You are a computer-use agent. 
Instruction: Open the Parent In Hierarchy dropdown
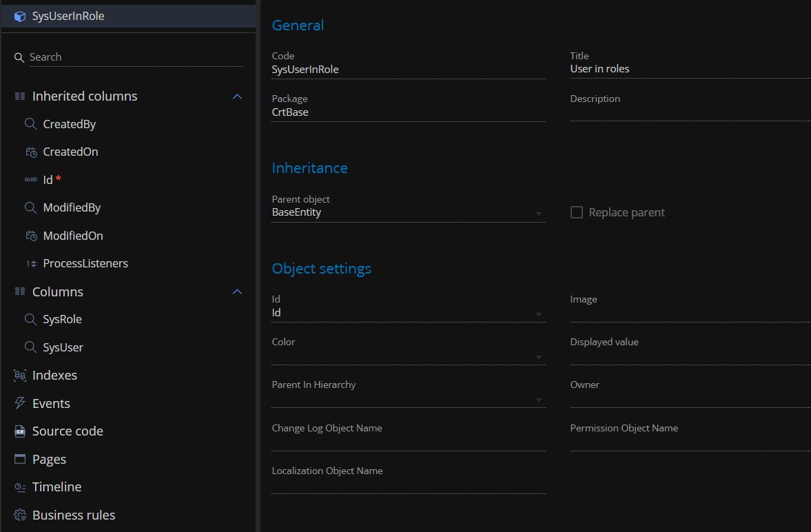538,400
